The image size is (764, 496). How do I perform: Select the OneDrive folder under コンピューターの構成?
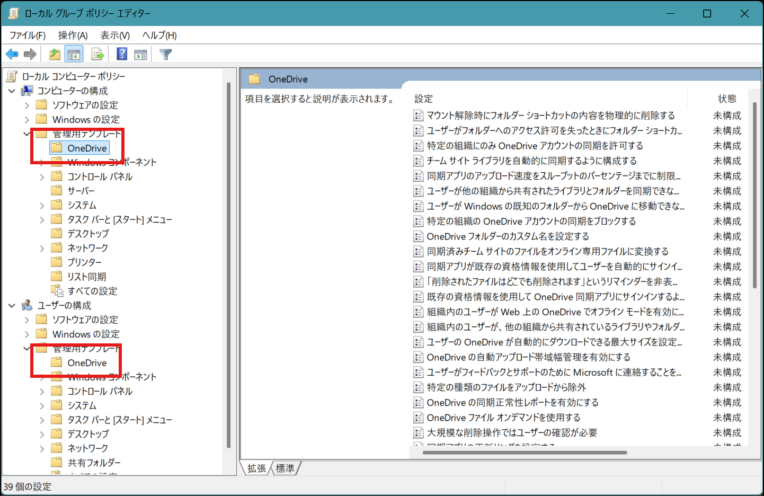(79, 148)
